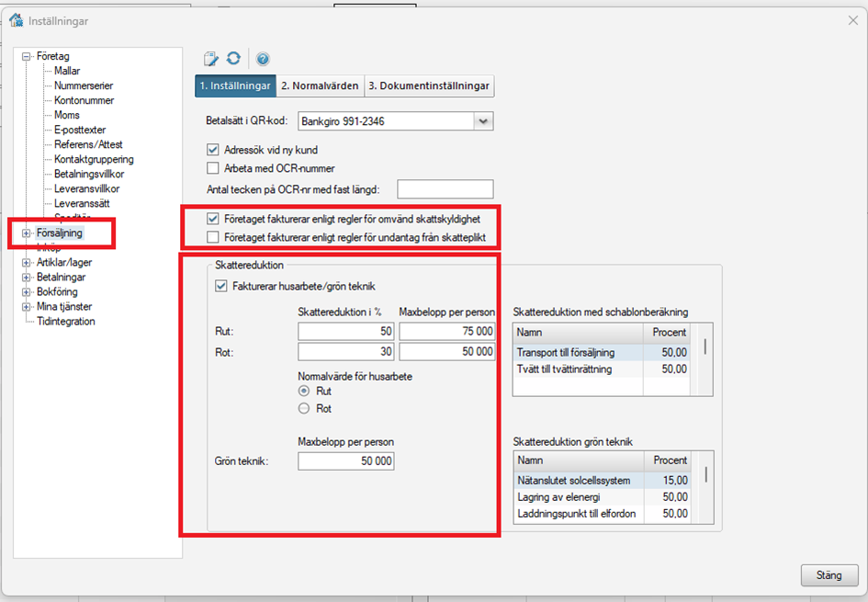
Task: Click the refresh arrows icon
Action: [x=234, y=59]
